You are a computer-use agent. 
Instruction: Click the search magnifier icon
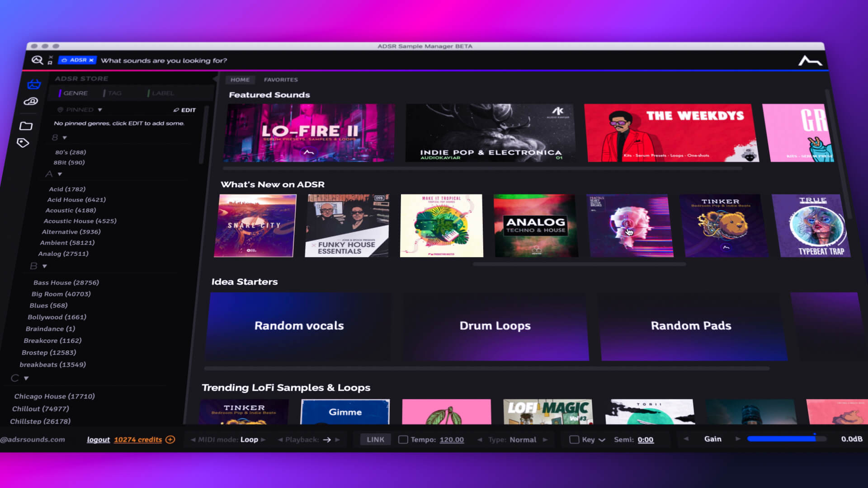point(37,60)
